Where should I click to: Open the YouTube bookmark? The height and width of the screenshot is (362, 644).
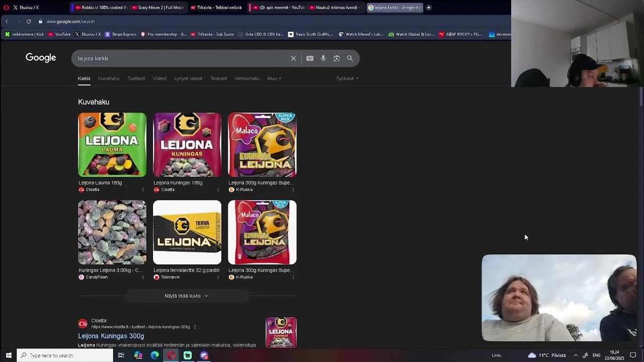(59, 34)
